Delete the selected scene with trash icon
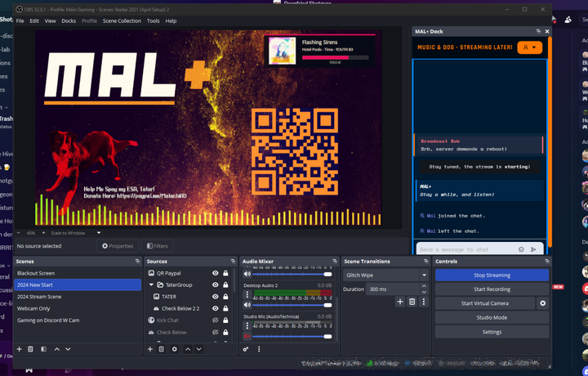 pos(31,349)
